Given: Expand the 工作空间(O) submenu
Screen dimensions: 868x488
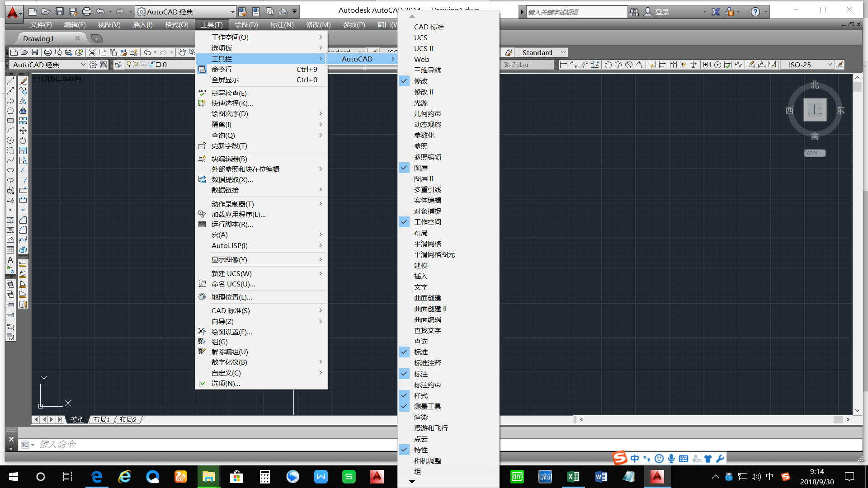Looking at the screenshot, I should click(x=261, y=37).
